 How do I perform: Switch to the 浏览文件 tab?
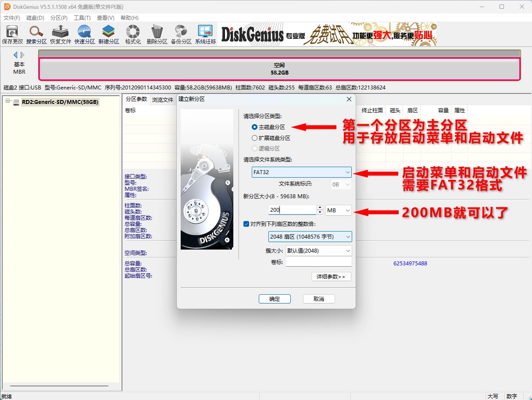pos(163,100)
